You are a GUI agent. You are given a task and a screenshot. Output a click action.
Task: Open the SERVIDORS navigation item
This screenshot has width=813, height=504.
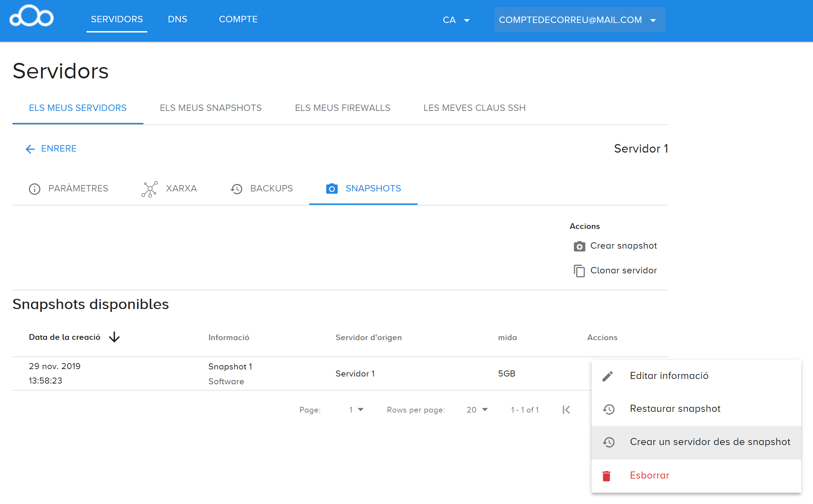(x=117, y=19)
